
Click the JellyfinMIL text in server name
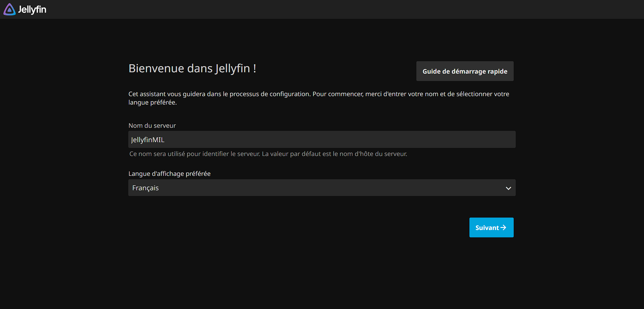[148, 140]
